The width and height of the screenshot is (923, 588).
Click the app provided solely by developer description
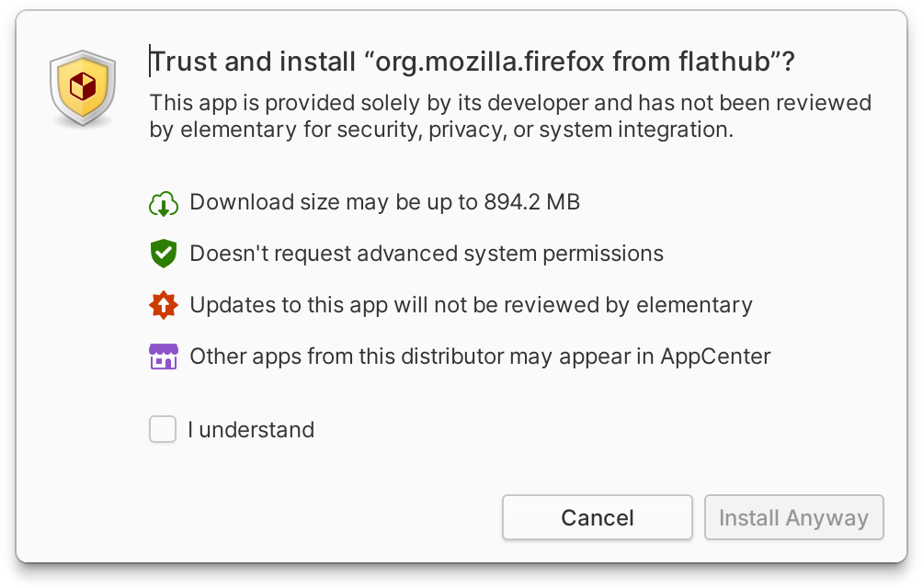coord(510,116)
